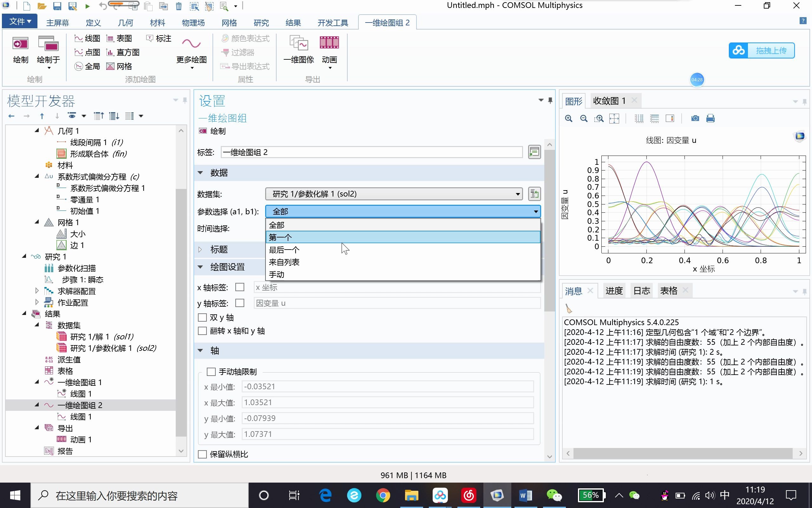Click the 绘制 plot icon in ribbon
812x508 pixels.
[x=21, y=50]
